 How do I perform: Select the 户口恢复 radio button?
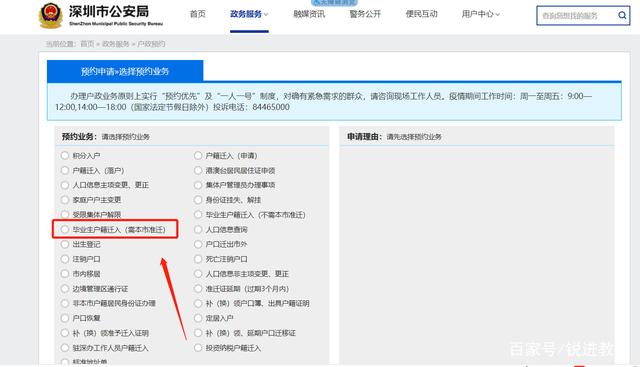click(64, 318)
